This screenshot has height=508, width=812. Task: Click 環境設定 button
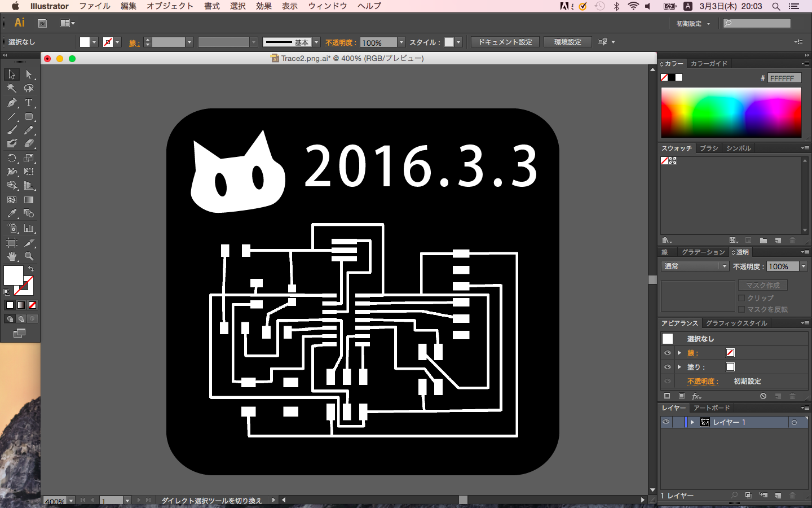point(567,42)
